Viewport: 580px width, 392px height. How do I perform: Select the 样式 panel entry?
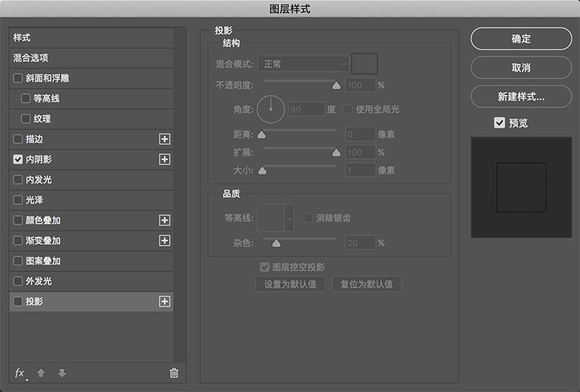pyautogui.click(x=91, y=37)
